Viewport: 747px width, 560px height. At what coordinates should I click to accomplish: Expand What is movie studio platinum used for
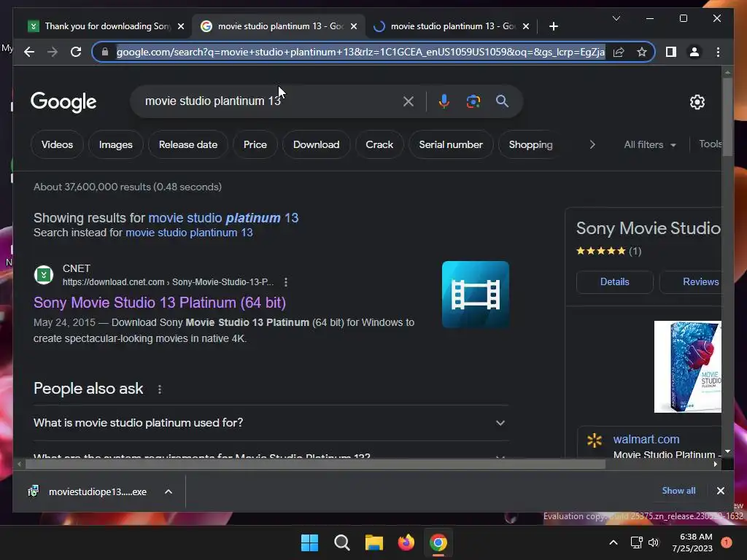click(x=270, y=423)
